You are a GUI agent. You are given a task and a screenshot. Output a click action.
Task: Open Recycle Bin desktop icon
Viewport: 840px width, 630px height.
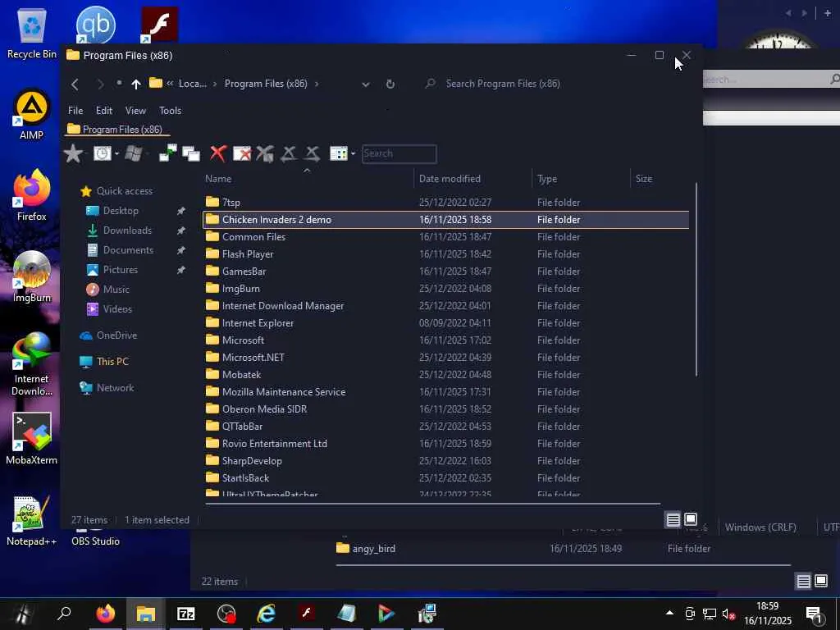pyautogui.click(x=32, y=33)
